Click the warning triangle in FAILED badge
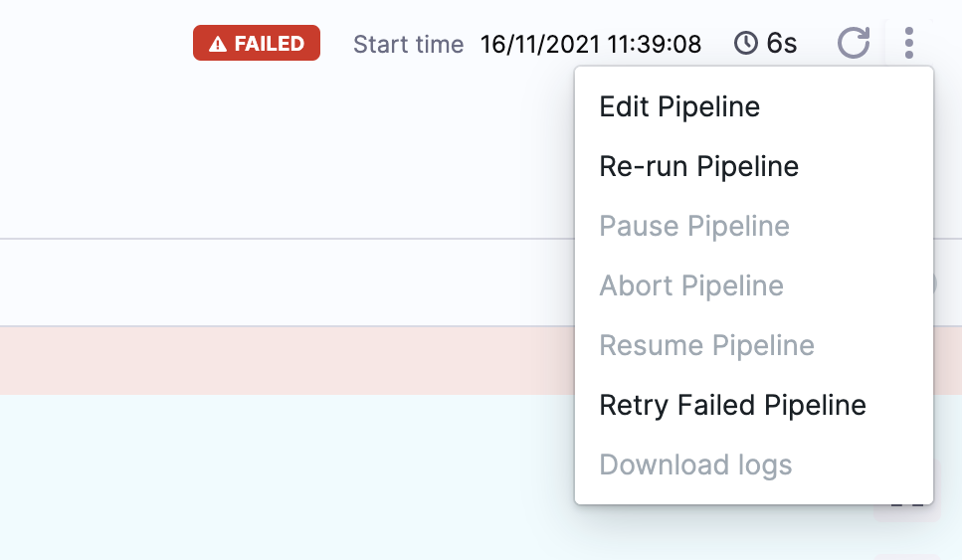The height and width of the screenshot is (560, 962). [217, 45]
